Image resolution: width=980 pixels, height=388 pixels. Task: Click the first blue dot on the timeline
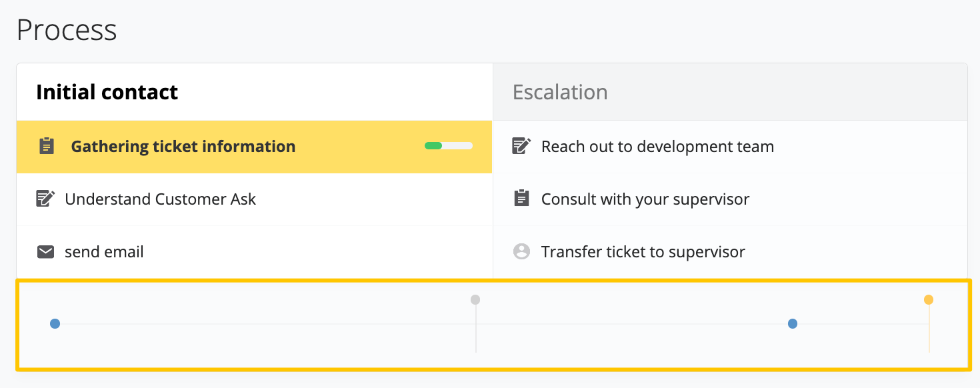point(55,324)
